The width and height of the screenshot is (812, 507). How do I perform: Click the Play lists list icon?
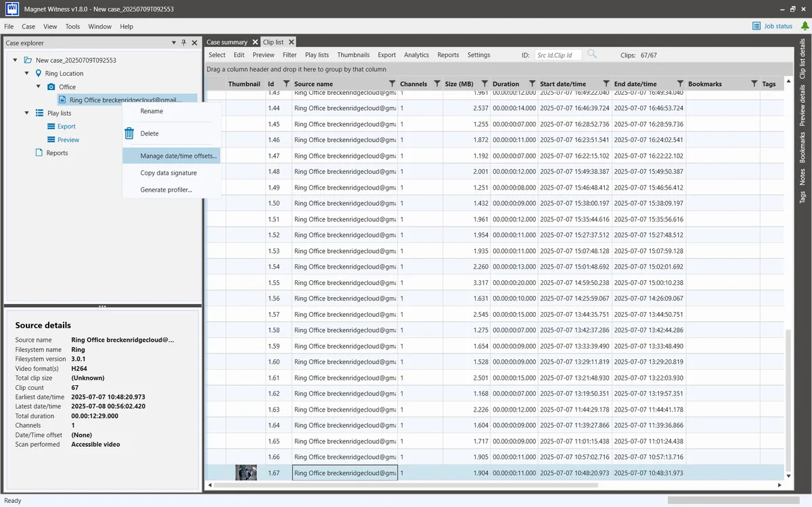[x=39, y=113]
